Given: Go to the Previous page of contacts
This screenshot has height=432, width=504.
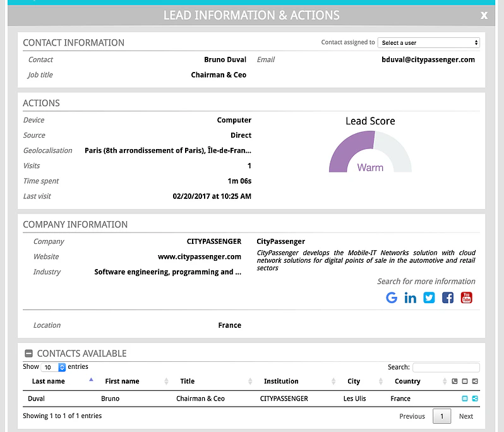Looking at the screenshot, I should coord(412,416).
